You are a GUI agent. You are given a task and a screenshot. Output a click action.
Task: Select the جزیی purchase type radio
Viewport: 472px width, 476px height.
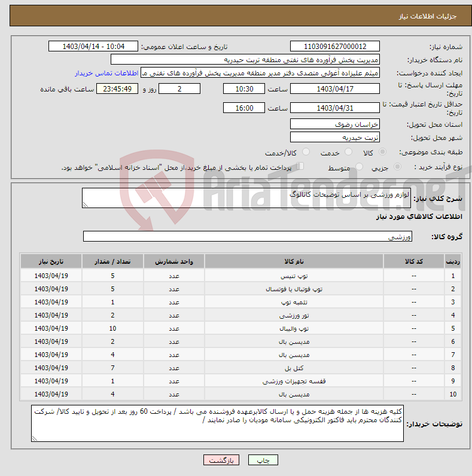pyautogui.click(x=397, y=167)
